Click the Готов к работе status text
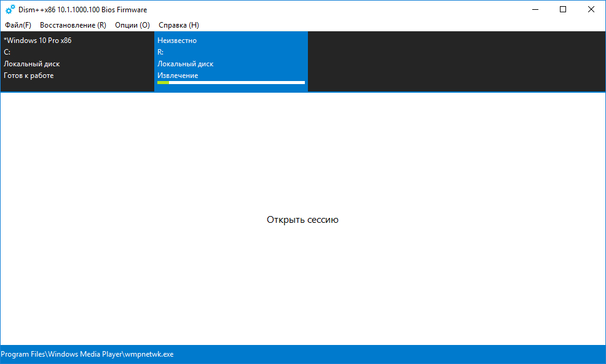Viewport: 606px width, 364px height. click(x=29, y=76)
